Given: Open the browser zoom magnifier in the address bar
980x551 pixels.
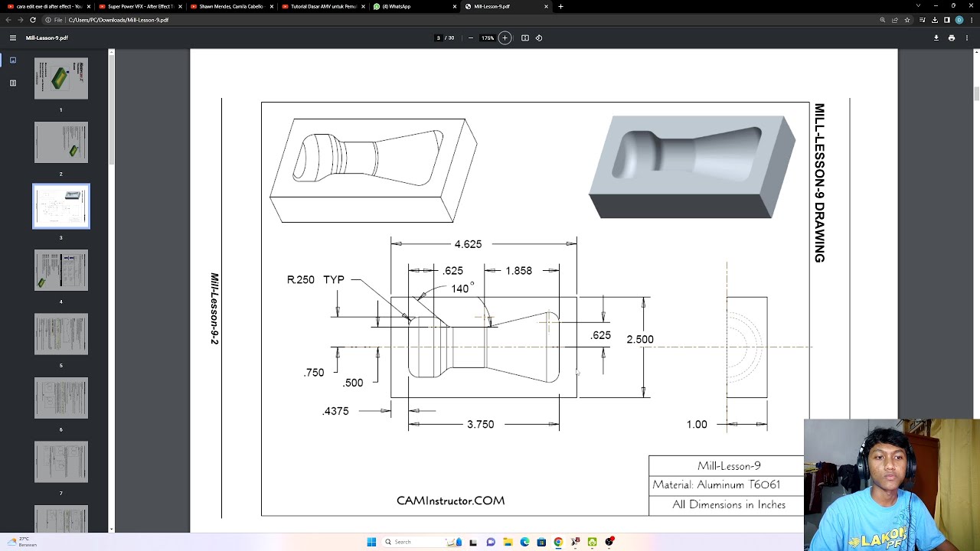Looking at the screenshot, I should tap(883, 20).
